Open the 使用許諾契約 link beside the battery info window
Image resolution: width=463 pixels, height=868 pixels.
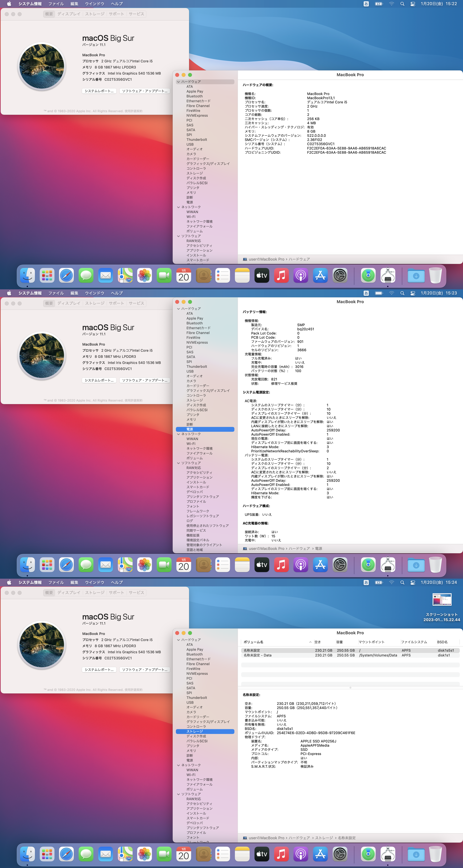point(133,400)
